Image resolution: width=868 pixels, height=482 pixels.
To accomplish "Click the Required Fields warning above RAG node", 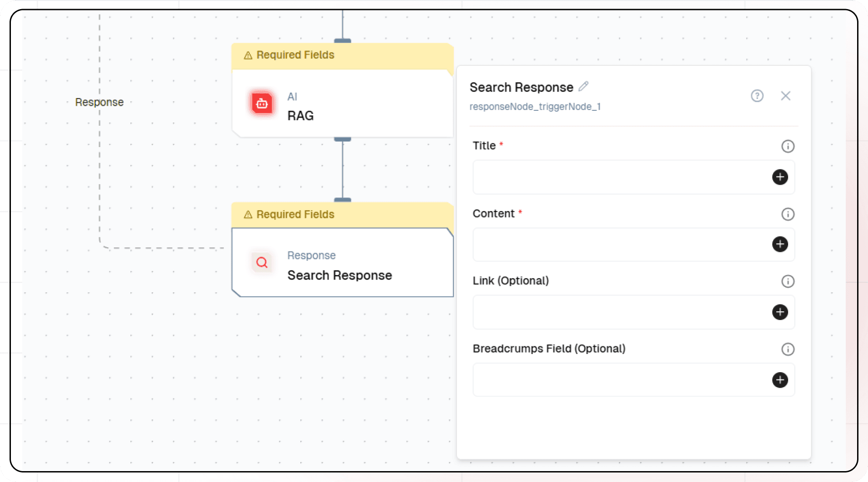I will [295, 55].
